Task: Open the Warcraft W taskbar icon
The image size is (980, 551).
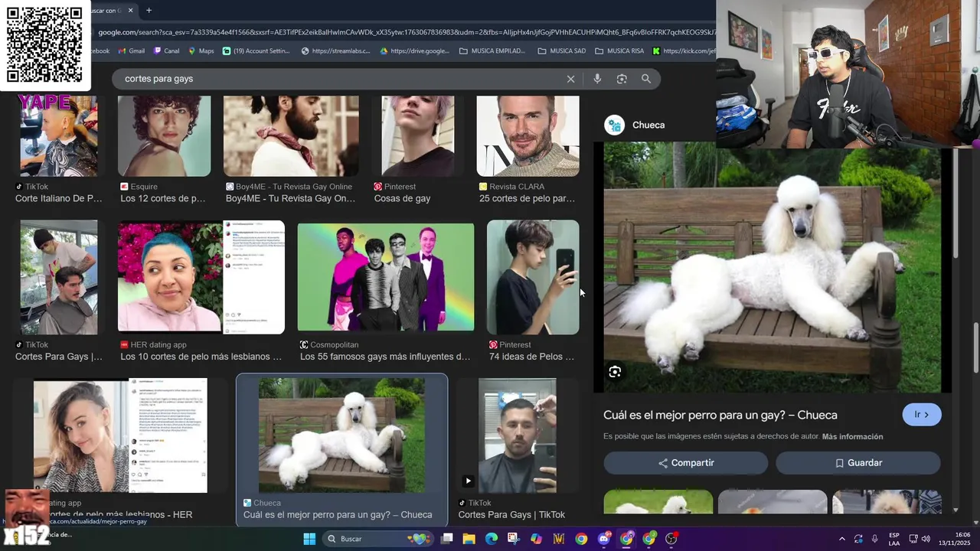Action: pos(559,539)
